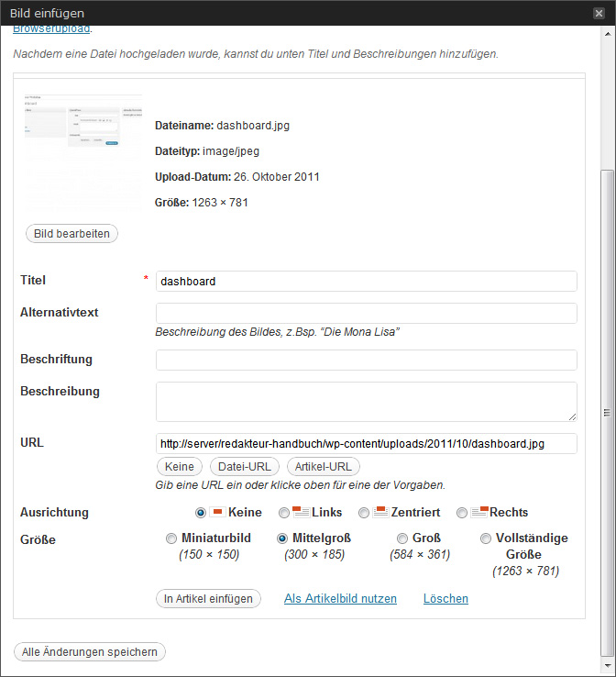Click the 'Zentriert' alignment icon
The height and width of the screenshot is (677, 616).
click(x=380, y=512)
